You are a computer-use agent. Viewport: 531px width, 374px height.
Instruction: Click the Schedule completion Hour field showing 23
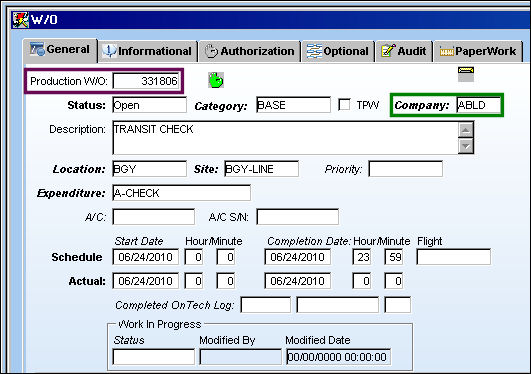coord(362,257)
